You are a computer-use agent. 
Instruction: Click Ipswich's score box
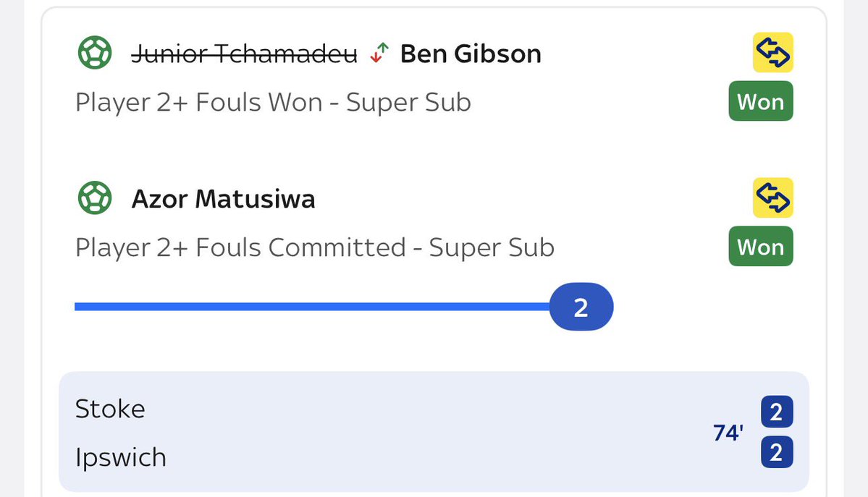776,453
